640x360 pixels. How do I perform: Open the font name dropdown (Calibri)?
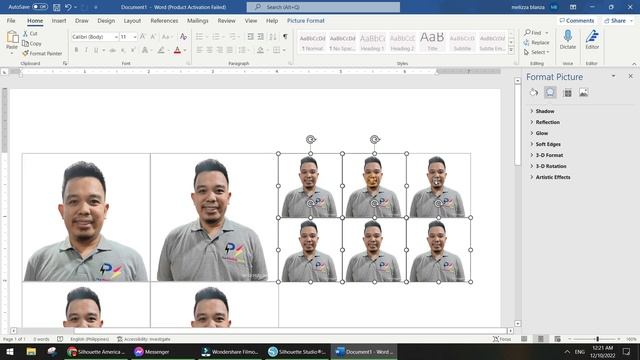[116, 37]
